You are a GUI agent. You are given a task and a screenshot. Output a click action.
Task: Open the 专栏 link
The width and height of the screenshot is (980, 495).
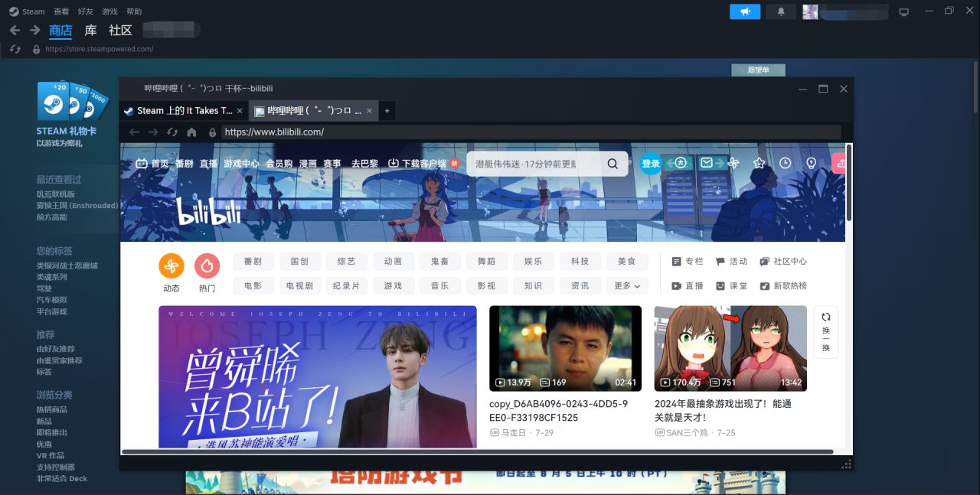tap(688, 262)
